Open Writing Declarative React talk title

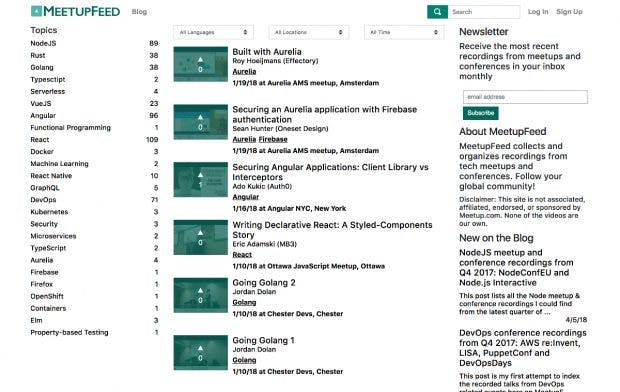tap(333, 230)
